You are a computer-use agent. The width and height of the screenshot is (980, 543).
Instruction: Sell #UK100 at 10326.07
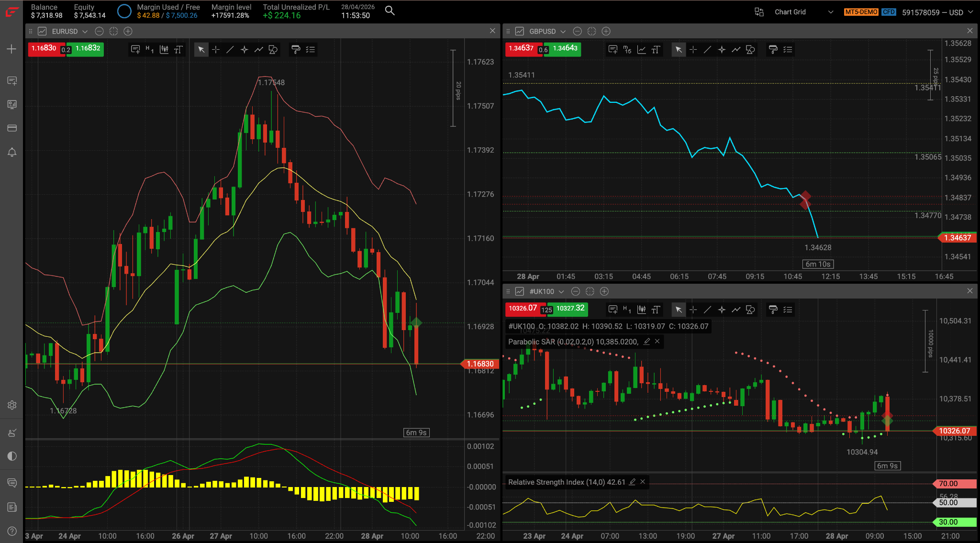tap(523, 309)
